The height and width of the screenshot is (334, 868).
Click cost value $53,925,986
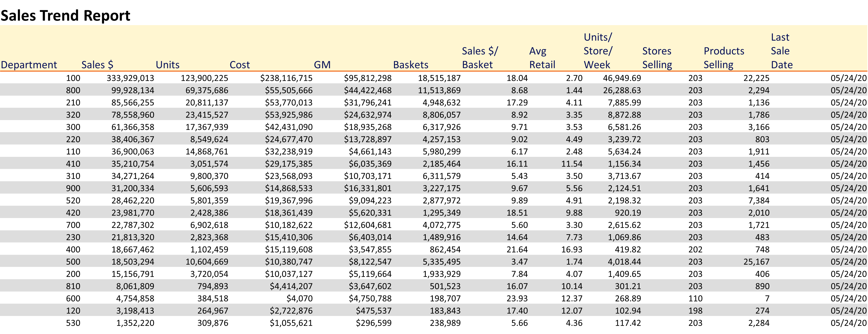pos(288,115)
